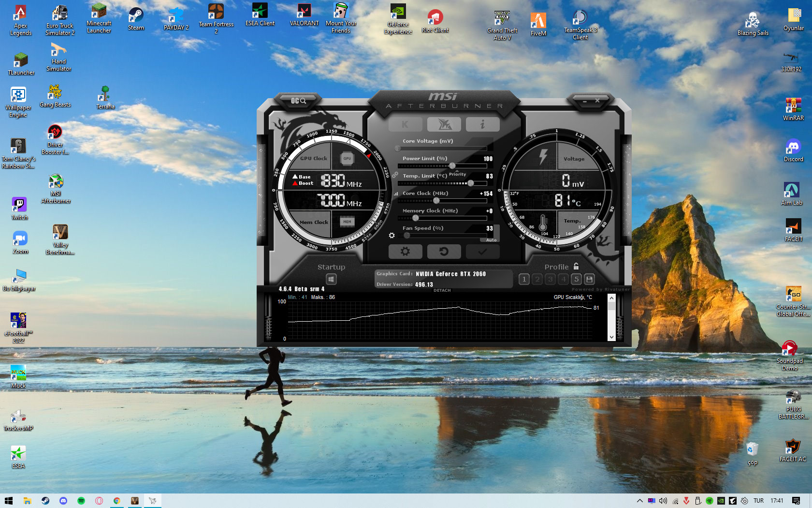812x508 pixels.
Task: Click the Core Clock slider handle
Action: [436, 201]
